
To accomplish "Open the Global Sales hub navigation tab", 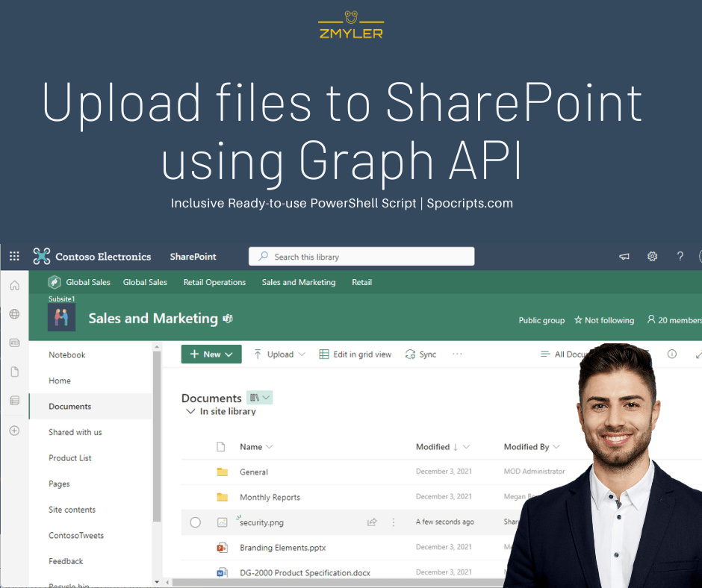I will point(78,282).
